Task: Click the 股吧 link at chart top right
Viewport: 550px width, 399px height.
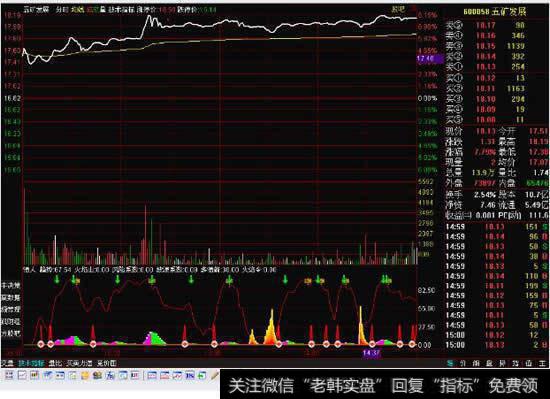Action: [x=398, y=9]
